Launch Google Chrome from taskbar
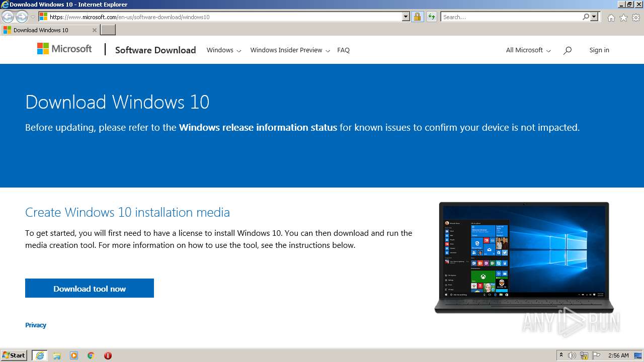 coord(91,355)
